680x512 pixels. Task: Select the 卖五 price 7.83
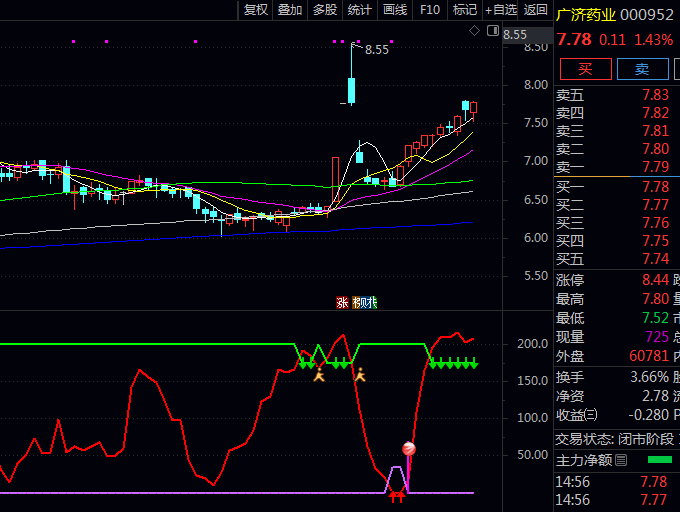[x=655, y=95]
